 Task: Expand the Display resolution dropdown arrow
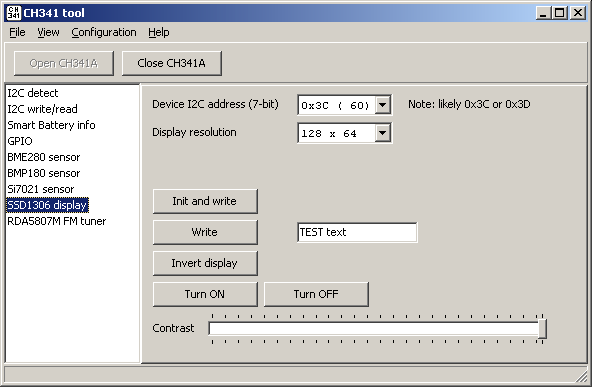point(382,133)
